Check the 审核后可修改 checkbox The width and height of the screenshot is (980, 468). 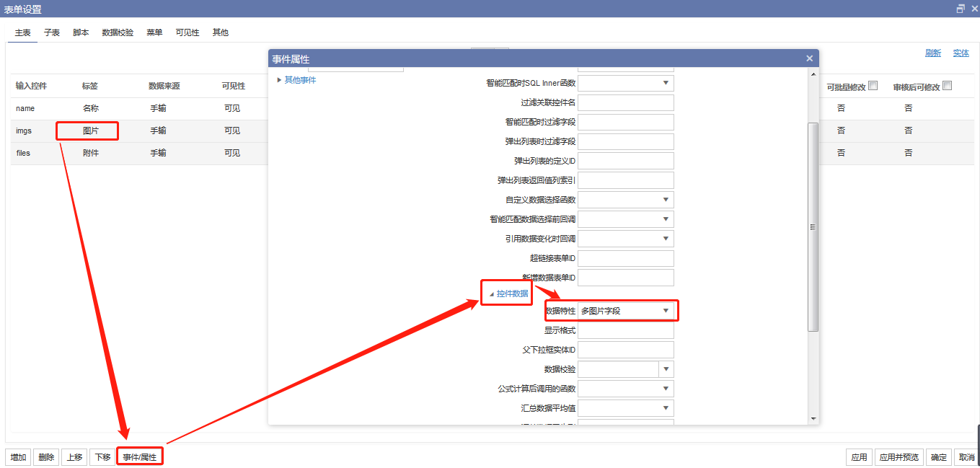pyautogui.click(x=947, y=84)
